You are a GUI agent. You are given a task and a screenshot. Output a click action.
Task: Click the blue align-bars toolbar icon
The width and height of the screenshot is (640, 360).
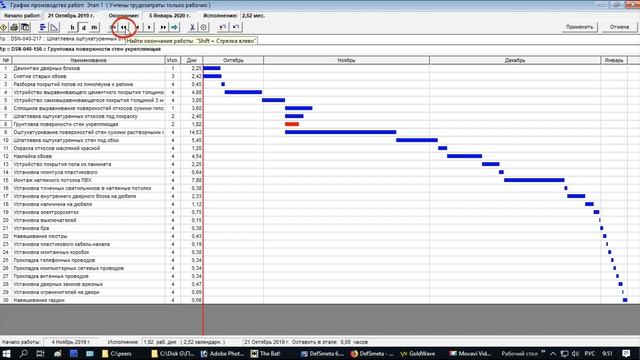pyautogui.click(x=43, y=27)
